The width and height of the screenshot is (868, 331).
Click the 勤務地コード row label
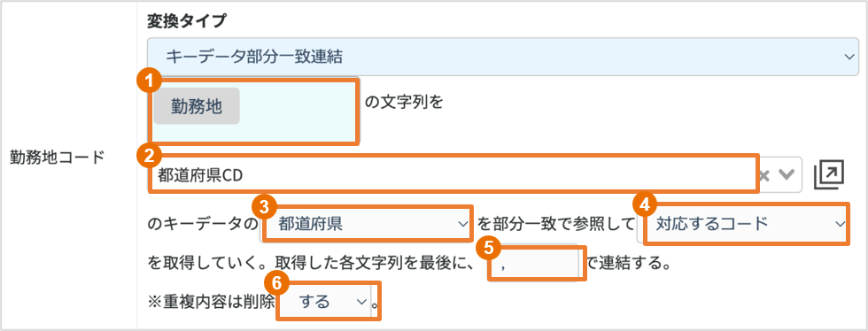[58, 158]
